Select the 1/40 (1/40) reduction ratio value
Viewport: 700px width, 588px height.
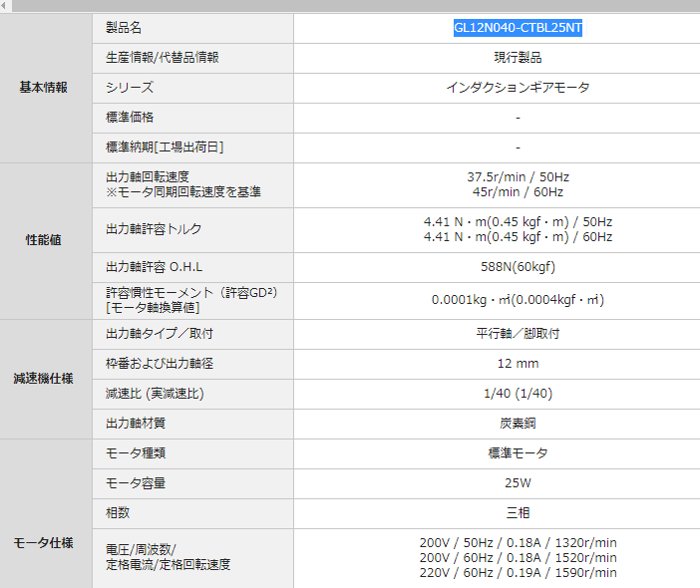(x=518, y=394)
